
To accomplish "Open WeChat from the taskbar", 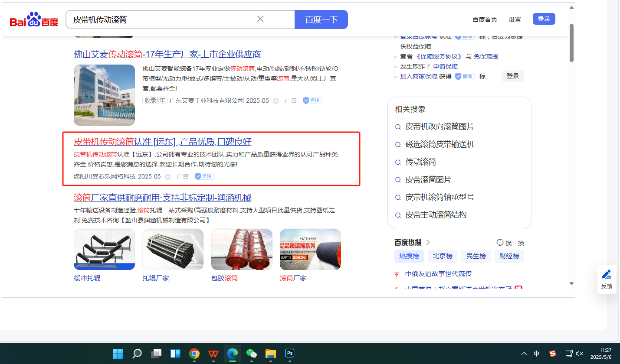I will pyautogui.click(x=251, y=354).
